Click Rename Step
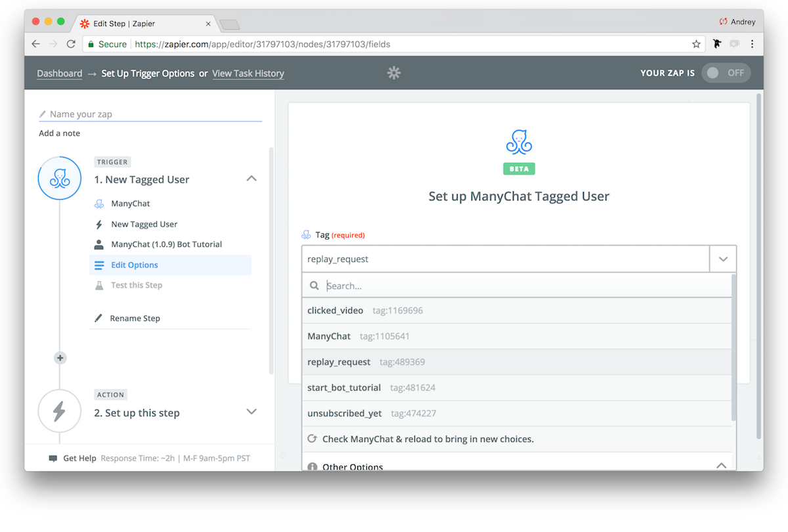The width and height of the screenshot is (788, 532). (135, 318)
